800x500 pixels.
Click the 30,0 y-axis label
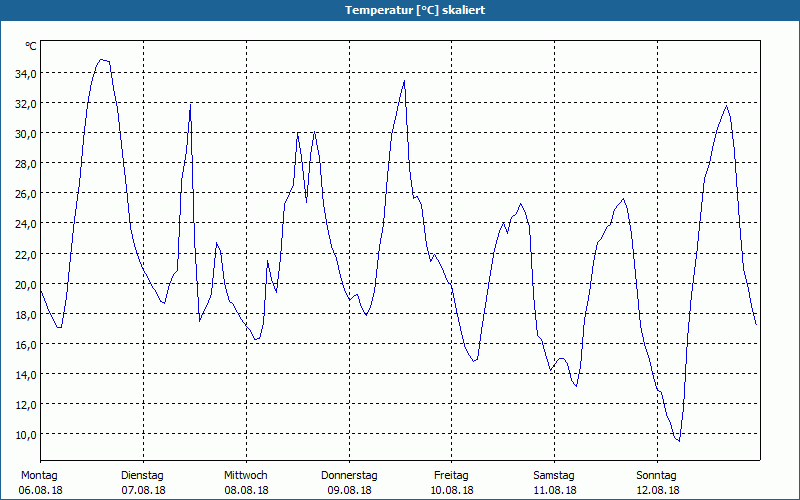[26, 134]
